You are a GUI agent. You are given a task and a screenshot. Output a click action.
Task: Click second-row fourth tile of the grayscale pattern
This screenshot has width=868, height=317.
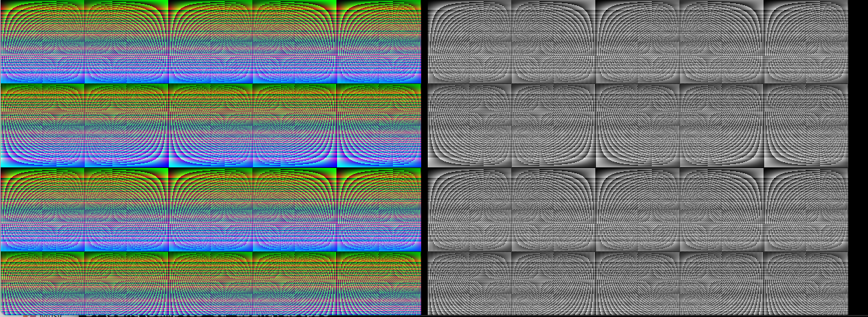point(722,126)
